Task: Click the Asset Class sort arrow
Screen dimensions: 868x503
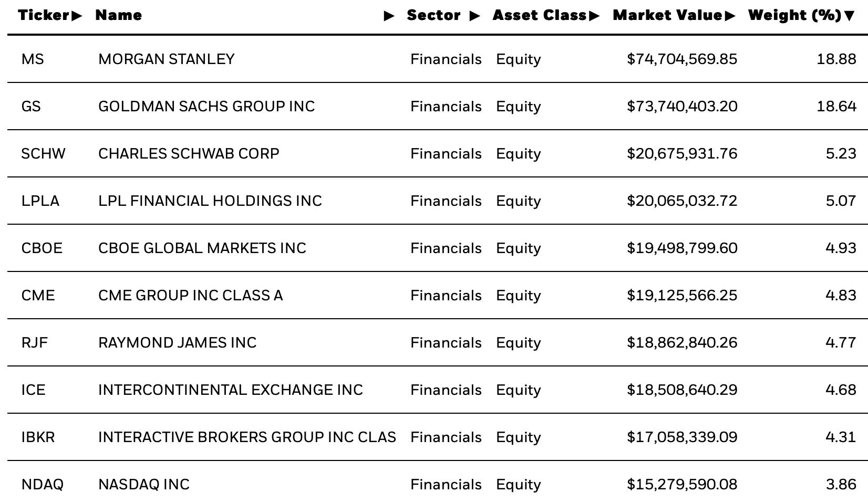Action: pos(594,16)
